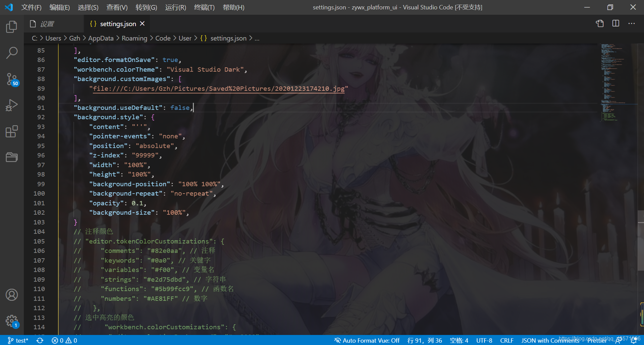Open the Search view in the activity bar

pyautogui.click(x=12, y=53)
